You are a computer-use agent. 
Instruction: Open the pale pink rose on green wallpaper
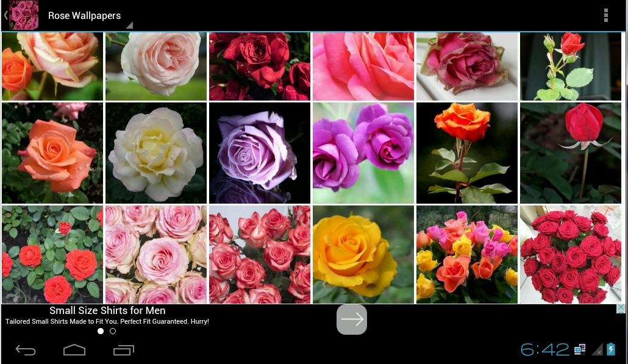click(x=156, y=66)
